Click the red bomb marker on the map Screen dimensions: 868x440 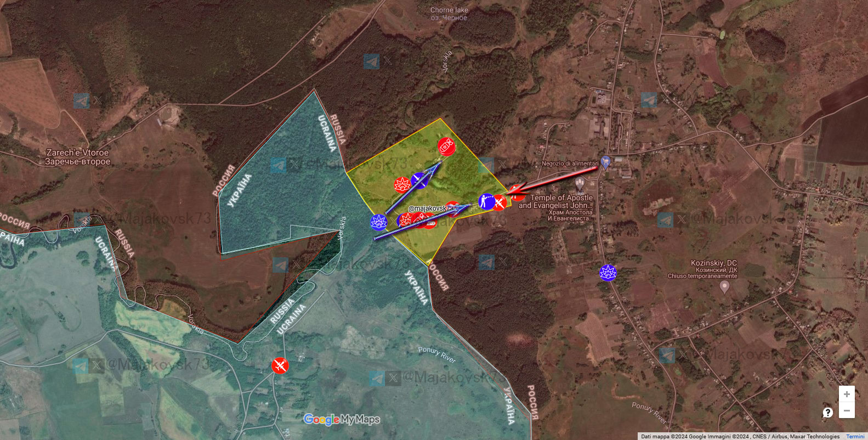(446, 146)
